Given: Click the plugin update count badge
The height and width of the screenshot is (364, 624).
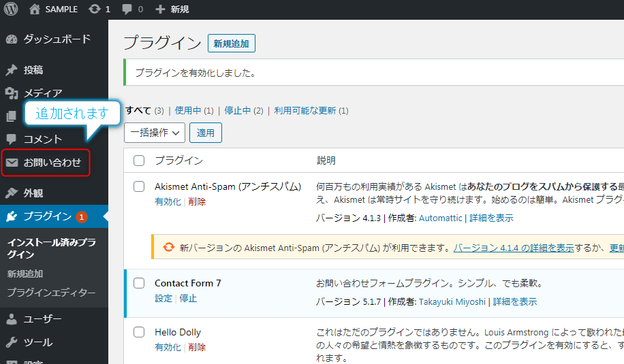Looking at the screenshot, I should tap(82, 217).
